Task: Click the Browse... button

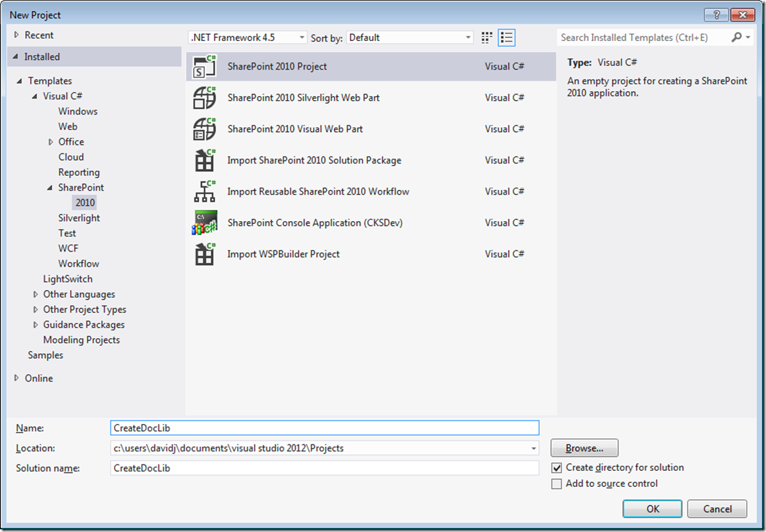Action: coord(584,448)
